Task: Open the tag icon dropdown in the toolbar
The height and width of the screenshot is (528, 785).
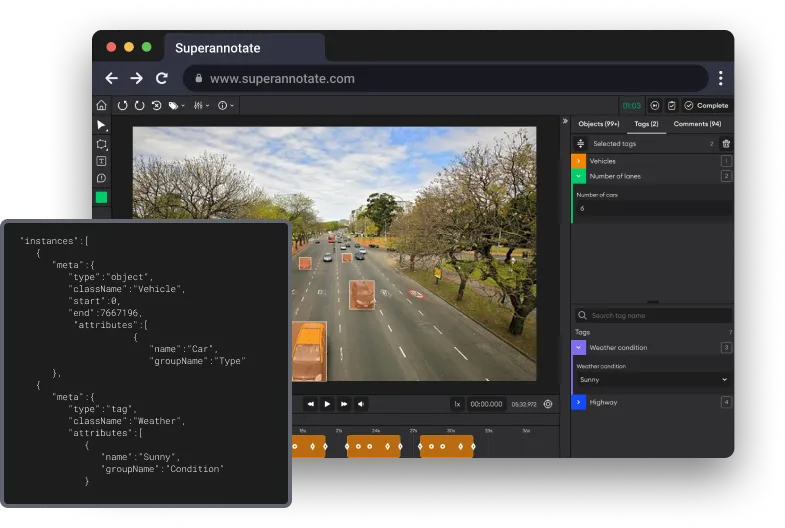Action: (176, 106)
